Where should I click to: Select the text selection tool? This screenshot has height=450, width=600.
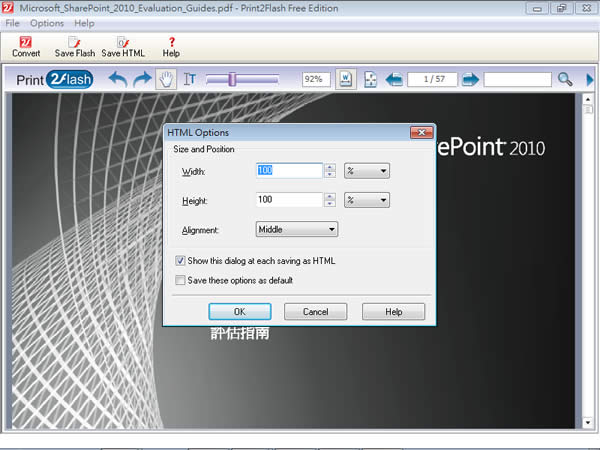pyautogui.click(x=189, y=79)
